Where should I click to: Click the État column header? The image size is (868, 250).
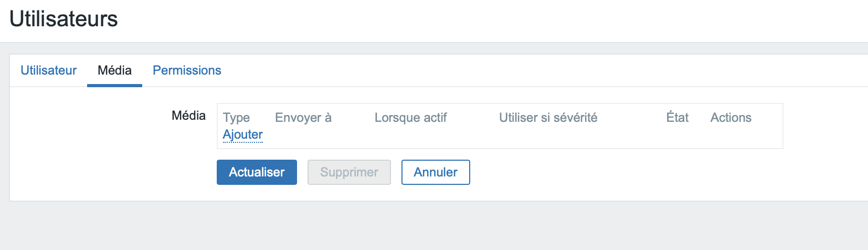click(677, 118)
